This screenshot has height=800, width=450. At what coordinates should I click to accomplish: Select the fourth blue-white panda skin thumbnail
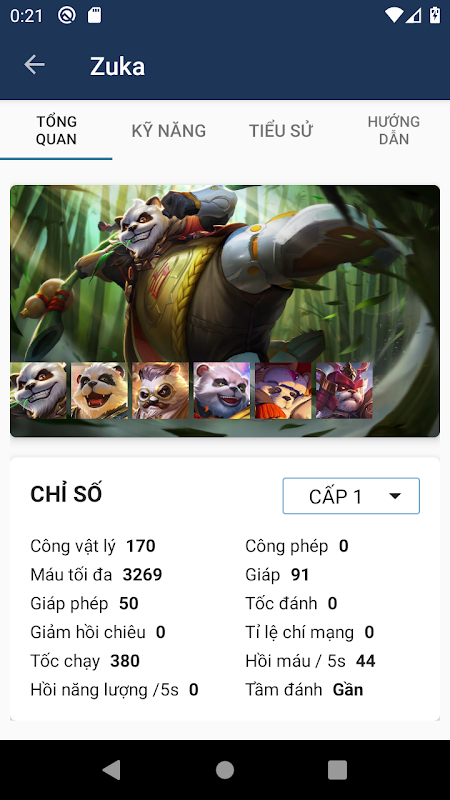pyautogui.click(x=222, y=390)
